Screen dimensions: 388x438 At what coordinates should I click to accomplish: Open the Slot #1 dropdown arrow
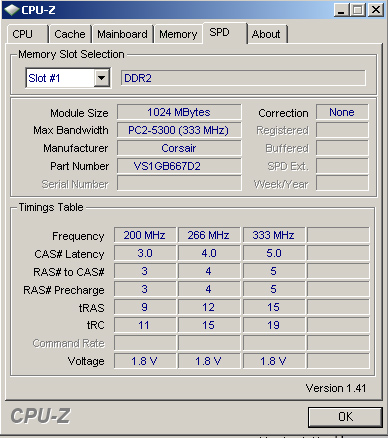(x=102, y=78)
